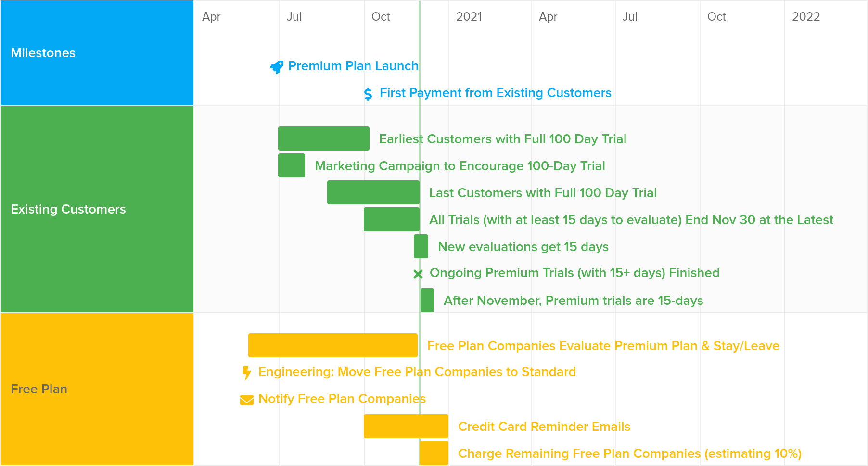868x466 pixels.
Task: Click the envelope Notify Free Plan icon
Action: (247, 400)
